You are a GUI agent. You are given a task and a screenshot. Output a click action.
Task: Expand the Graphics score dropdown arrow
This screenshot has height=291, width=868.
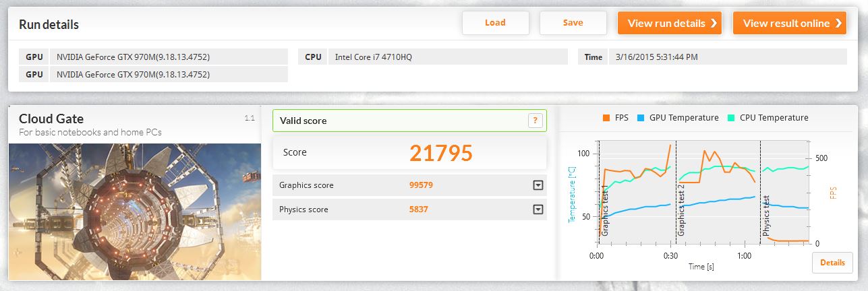(x=538, y=185)
